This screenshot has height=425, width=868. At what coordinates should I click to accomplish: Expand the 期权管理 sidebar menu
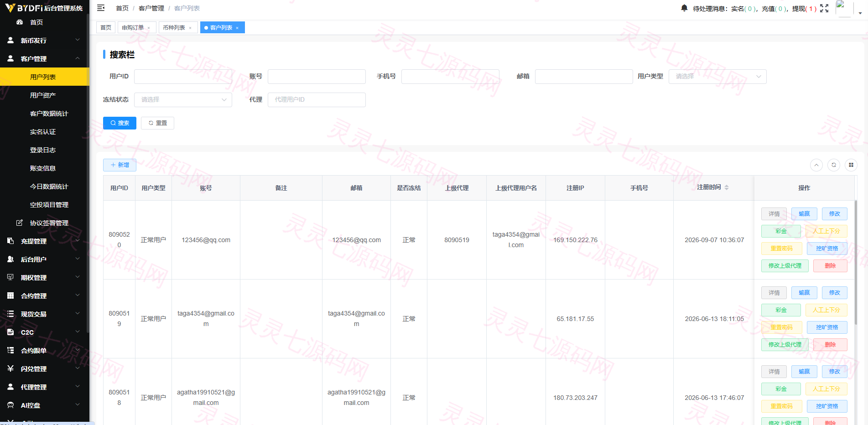pyautogui.click(x=45, y=277)
